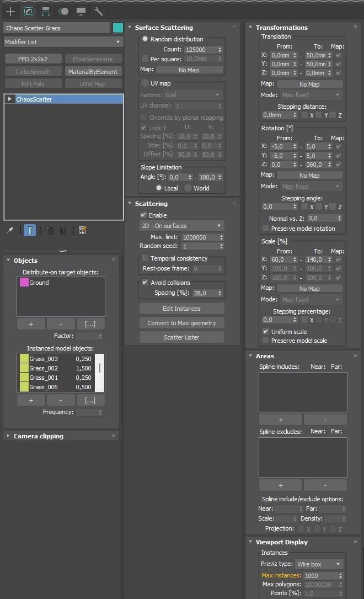Click Make Unique icon below stack
The height and width of the screenshot is (599, 364).
(x=49, y=230)
